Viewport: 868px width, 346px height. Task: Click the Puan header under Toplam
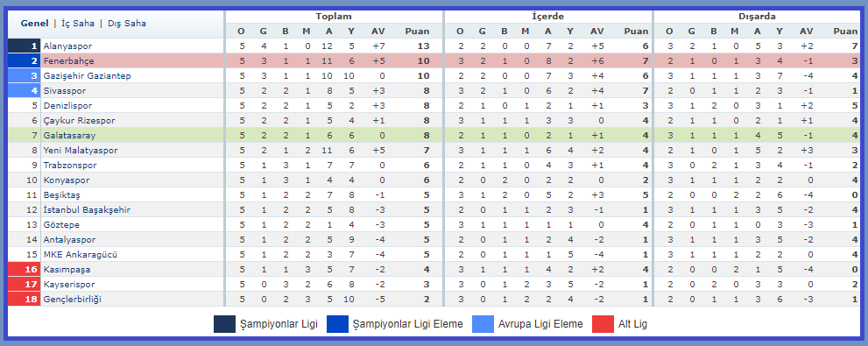point(417,32)
